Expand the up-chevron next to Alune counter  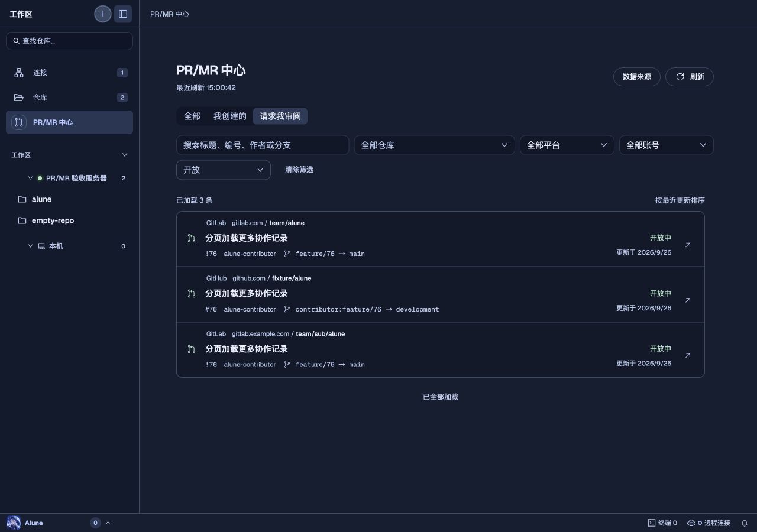point(108,523)
